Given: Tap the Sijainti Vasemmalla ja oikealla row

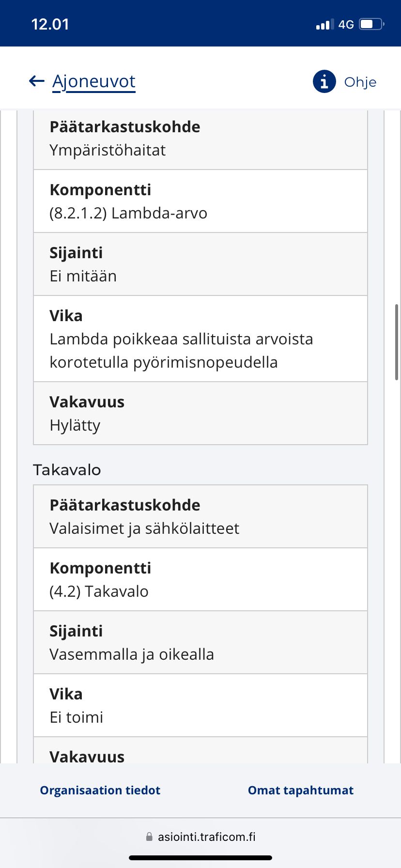Looking at the screenshot, I should 200,642.
